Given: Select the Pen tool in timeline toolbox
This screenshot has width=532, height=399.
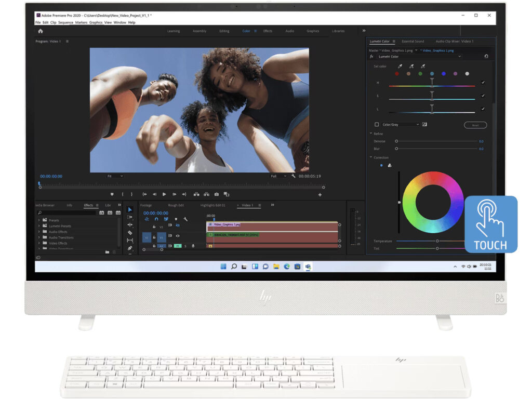Looking at the screenshot, I should [130, 248].
